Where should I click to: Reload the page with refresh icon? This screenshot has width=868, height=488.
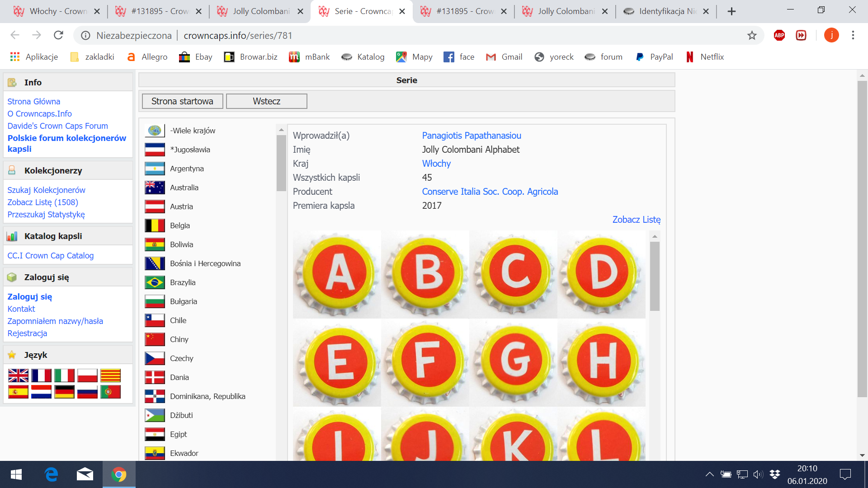pyautogui.click(x=58, y=35)
